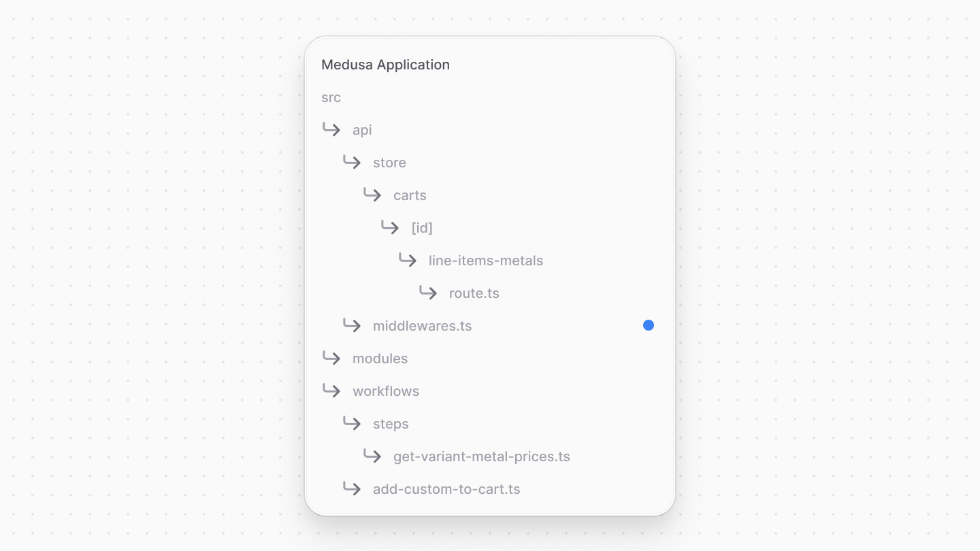Open the store directory entry
Screen dimensions: 980x551
389,163
